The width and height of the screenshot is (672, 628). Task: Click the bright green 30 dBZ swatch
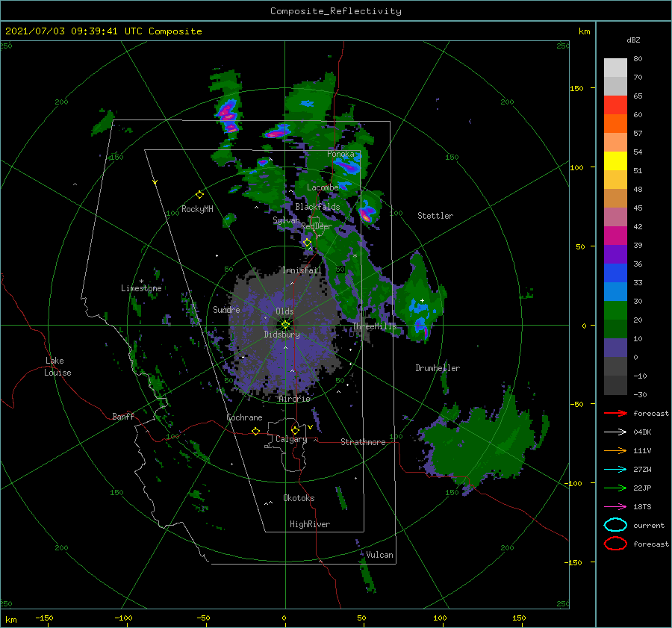click(615, 310)
